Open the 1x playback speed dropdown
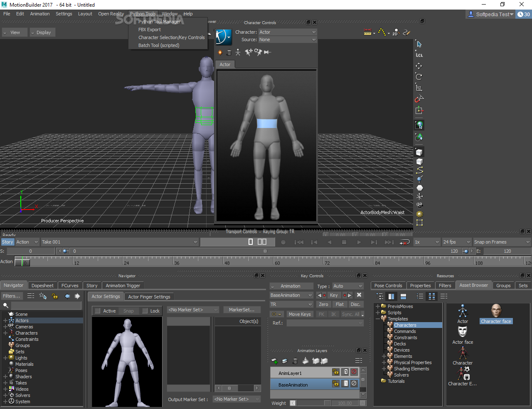Image resolution: width=532 pixels, height=409 pixels. 427,242
